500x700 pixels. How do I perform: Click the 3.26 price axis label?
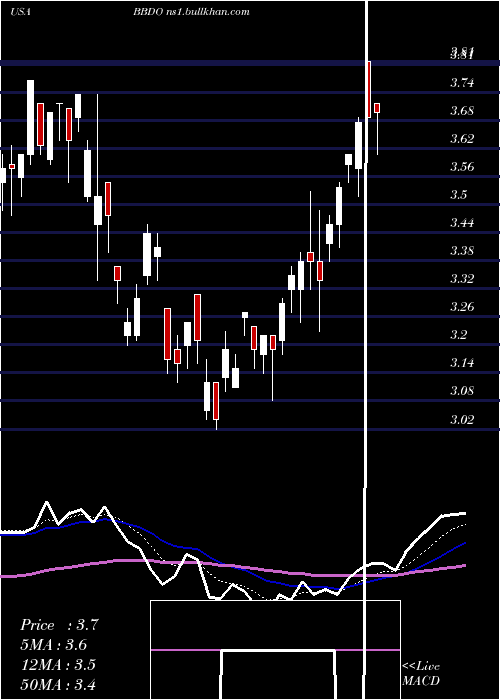(x=462, y=307)
